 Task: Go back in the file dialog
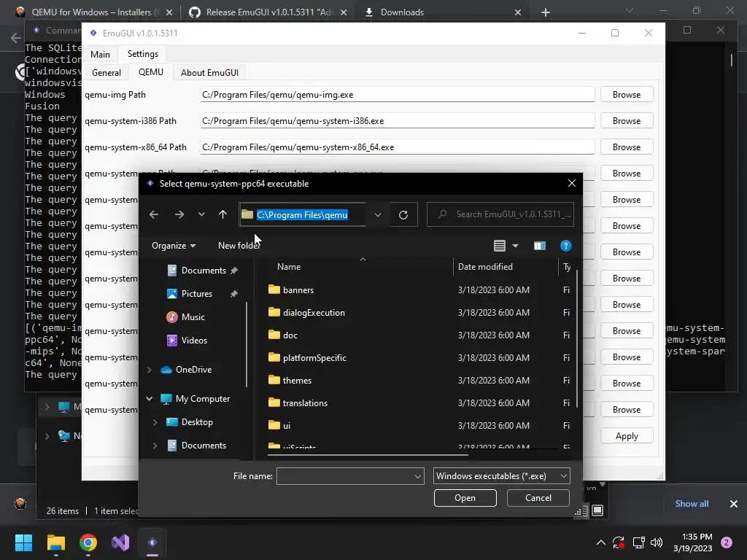point(154,215)
